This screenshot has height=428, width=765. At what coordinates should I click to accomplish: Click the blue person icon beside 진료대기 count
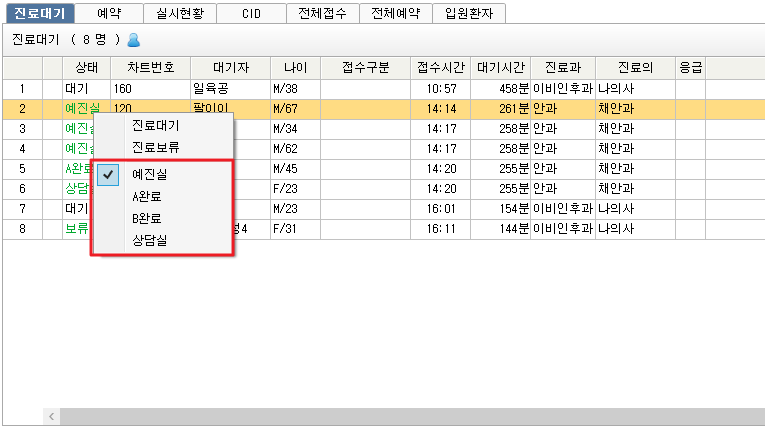pos(134,40)
